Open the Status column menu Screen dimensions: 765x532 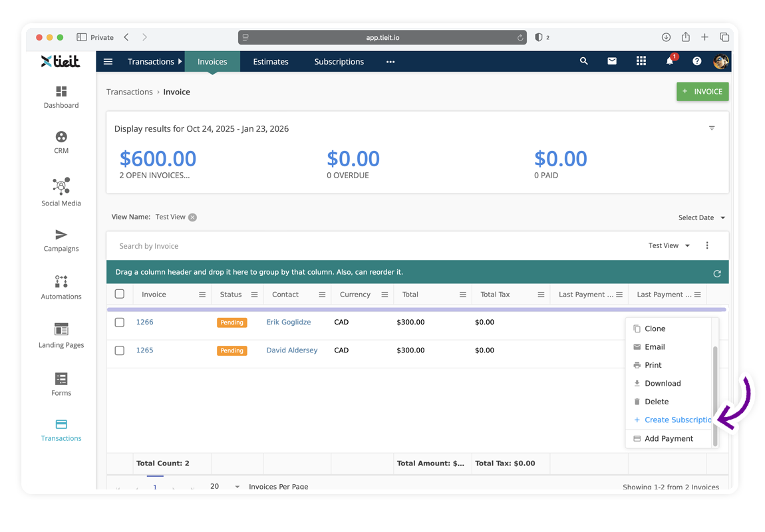click(x=254, y=295)
